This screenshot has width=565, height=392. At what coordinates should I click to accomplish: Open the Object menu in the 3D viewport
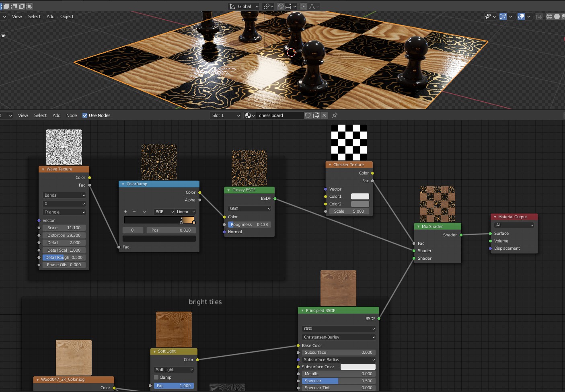pos(67,16)
